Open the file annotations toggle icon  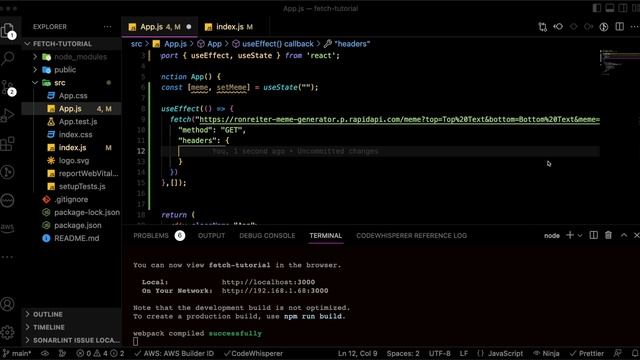coord(604,27)
